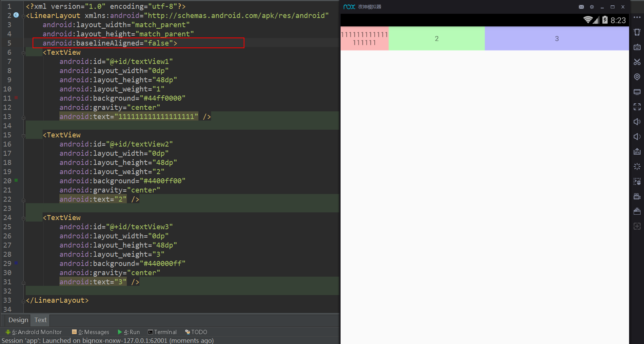Collapse the first TextView fold on line 6
Viewport: 644px width, 344px height.
23,53
